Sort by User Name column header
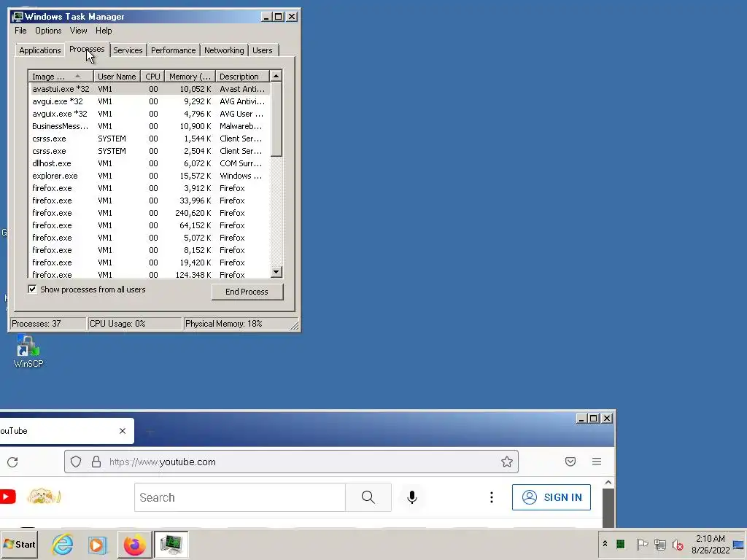The width and height of the screenshot is (747, 560). [x=117, y=76]
